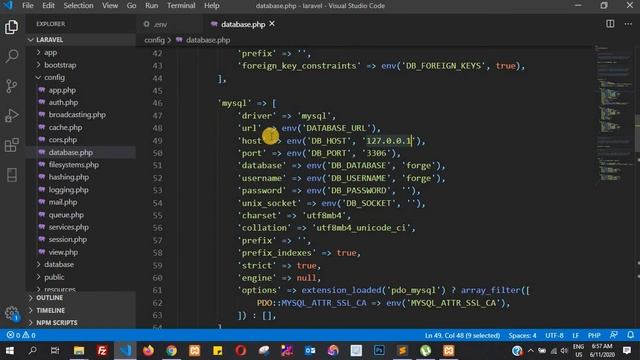
Task: Open the Go menu
Action: 131,6
